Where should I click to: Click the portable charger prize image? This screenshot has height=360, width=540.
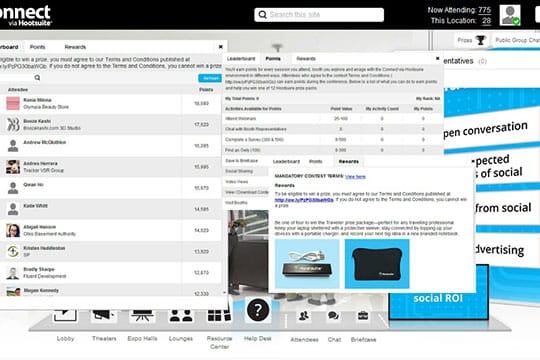[307, 264]
